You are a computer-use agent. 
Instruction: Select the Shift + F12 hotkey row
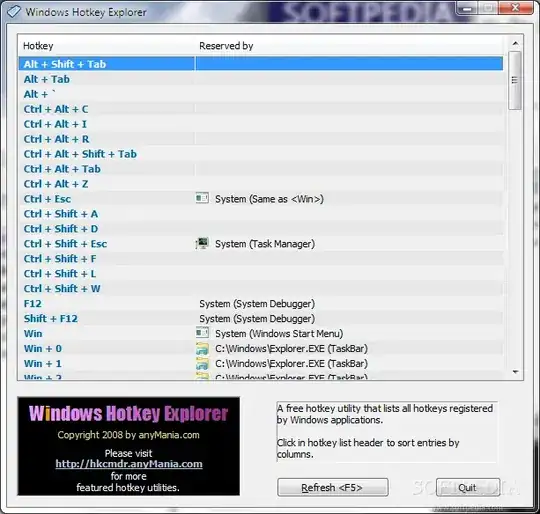(261, 319)
